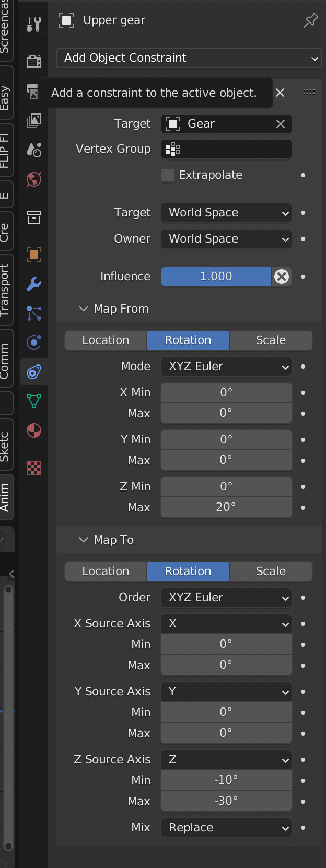Select the Scale tab under Map To
Viewport: 326px width, 868px height.
(x=271, y=572)
